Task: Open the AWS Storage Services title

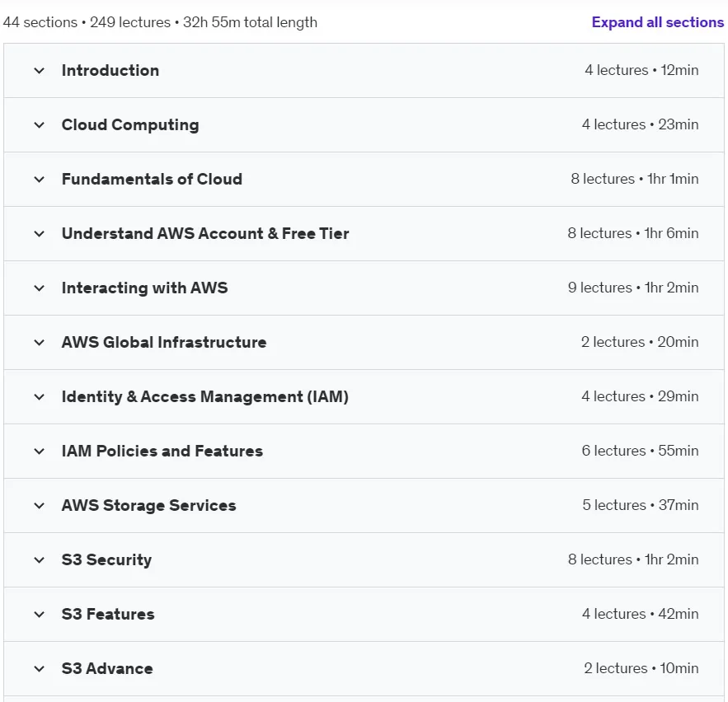Action: pyautogui.click(x=149, y=505)
